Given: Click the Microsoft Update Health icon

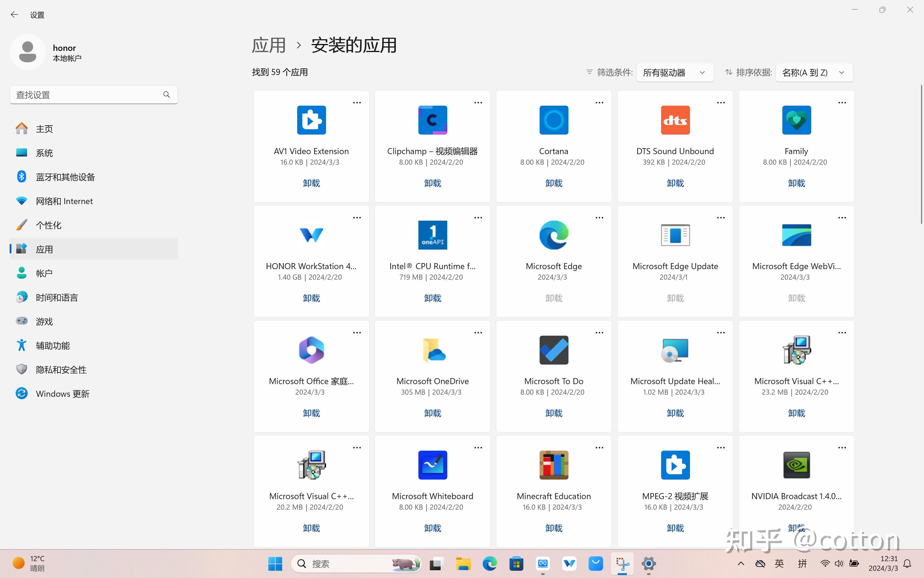Looking at the screenshot, I should pos(675,350).
